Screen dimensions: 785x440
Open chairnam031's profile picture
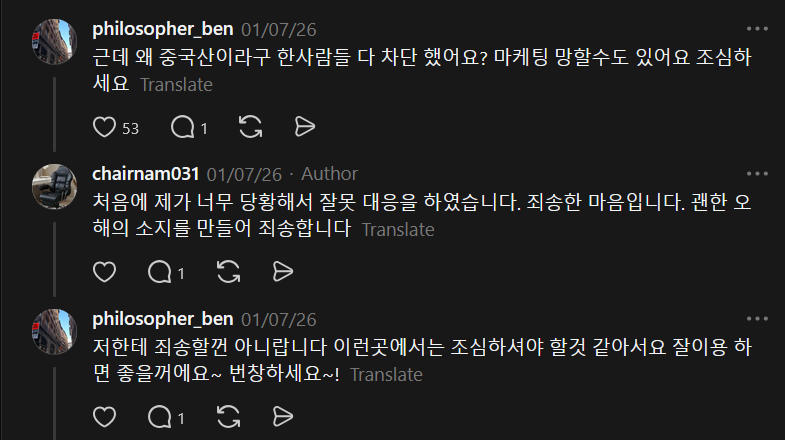pyautogui.click(x=55, y=187)
